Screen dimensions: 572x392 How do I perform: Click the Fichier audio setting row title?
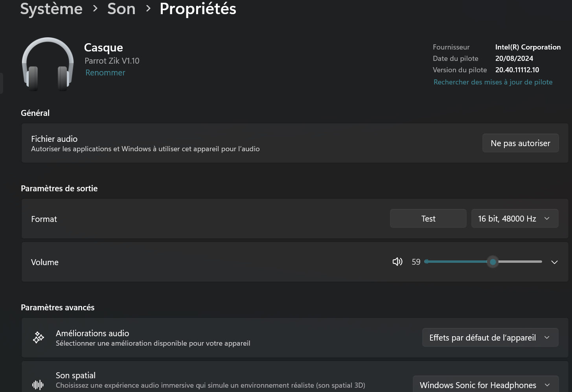54,139
